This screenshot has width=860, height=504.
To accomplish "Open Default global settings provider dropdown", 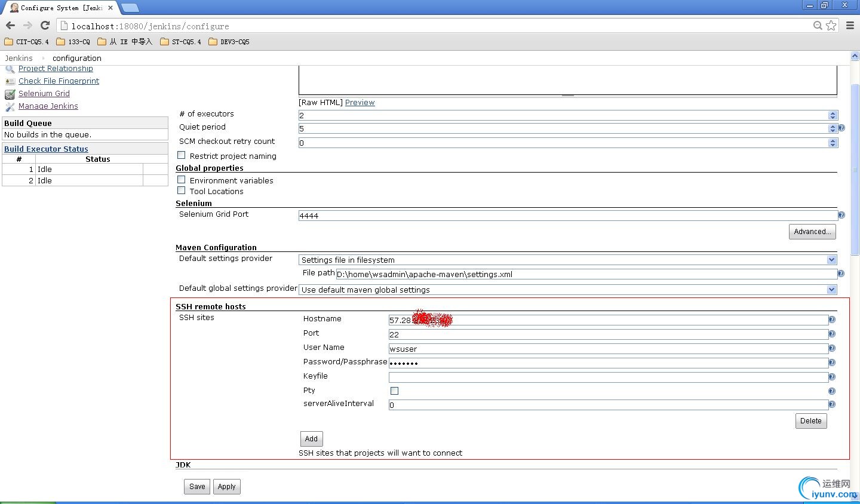I will [567, 290].
